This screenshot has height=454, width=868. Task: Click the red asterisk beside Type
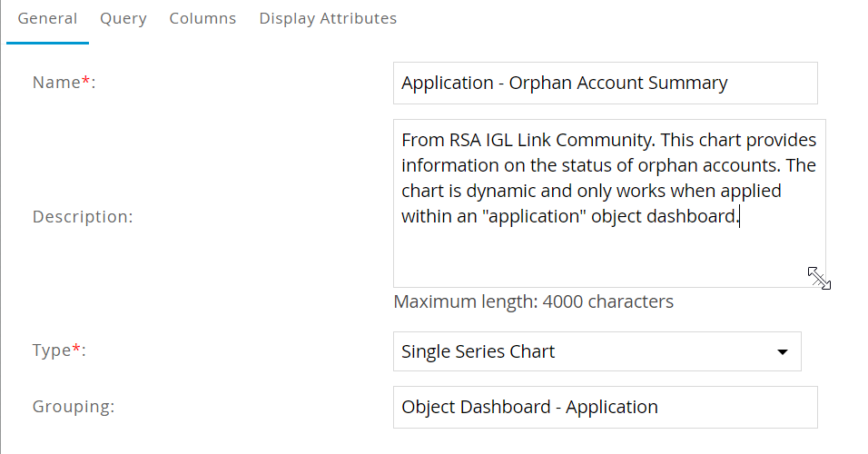76,350
